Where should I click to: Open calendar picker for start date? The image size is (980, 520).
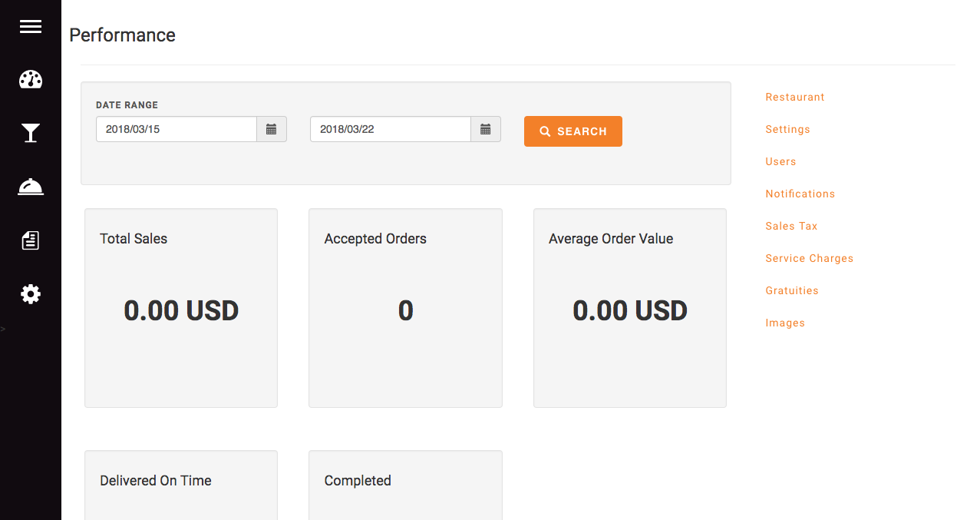pyautogui.click(x=271, y=129)
